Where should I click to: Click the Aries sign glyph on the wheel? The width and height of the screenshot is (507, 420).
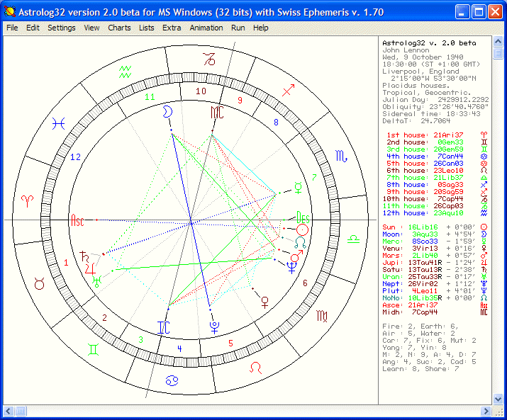(27, 201)
